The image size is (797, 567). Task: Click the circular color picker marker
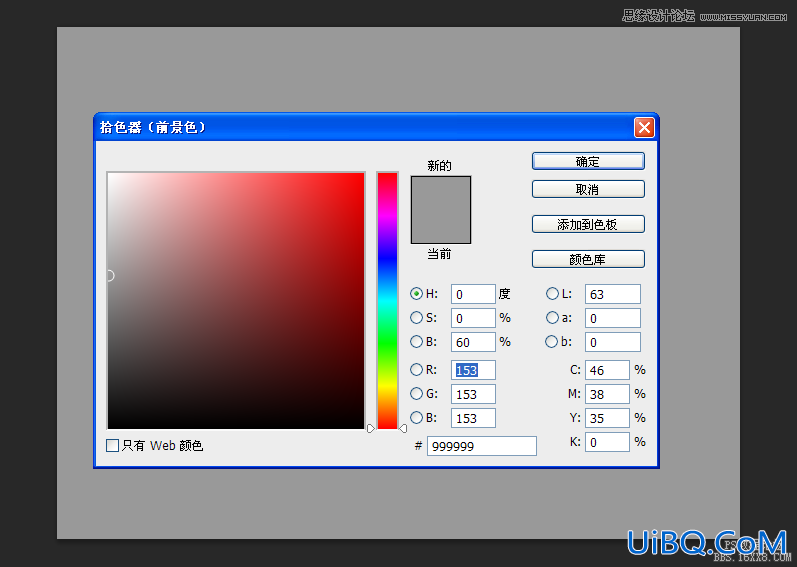109,275
